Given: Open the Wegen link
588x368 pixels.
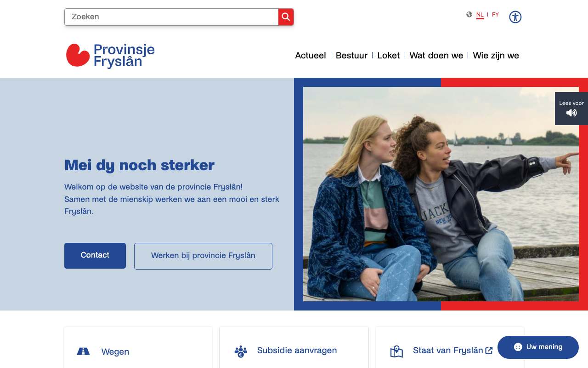Looking at the screenshot, I should [x=115, y=352].
